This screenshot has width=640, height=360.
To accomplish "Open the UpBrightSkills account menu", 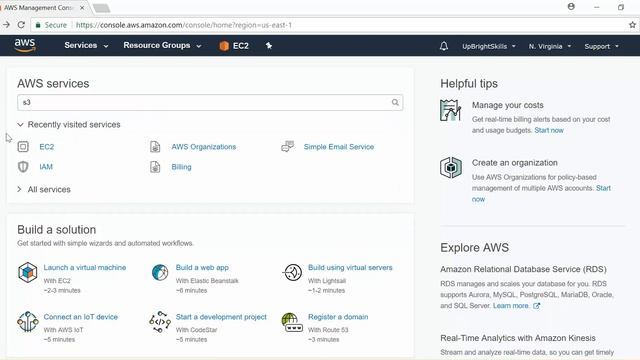I will coord(489,46).
